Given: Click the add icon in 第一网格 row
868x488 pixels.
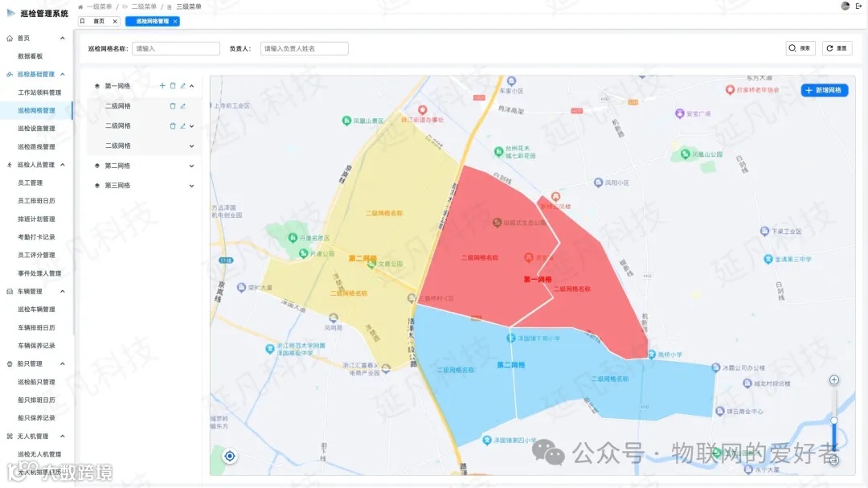Looking at the screenshot, I should (162, 86).
